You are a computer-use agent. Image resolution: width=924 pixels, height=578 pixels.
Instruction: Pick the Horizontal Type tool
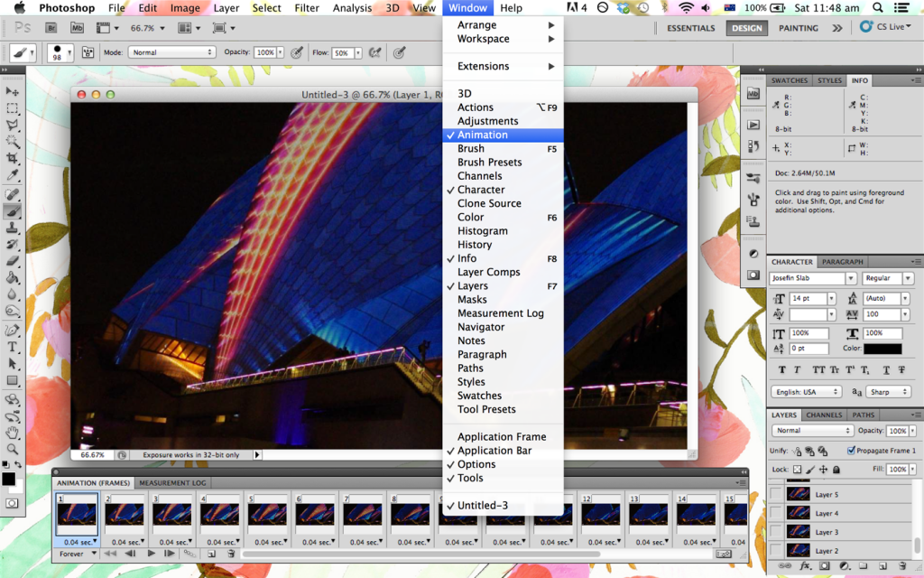pyautogui.click(x=13, y=347)
